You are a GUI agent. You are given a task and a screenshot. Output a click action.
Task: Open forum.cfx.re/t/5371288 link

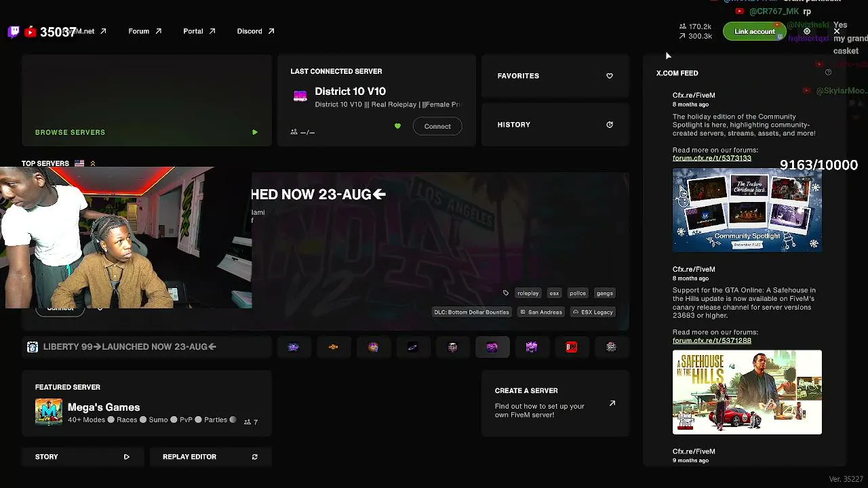712,340
